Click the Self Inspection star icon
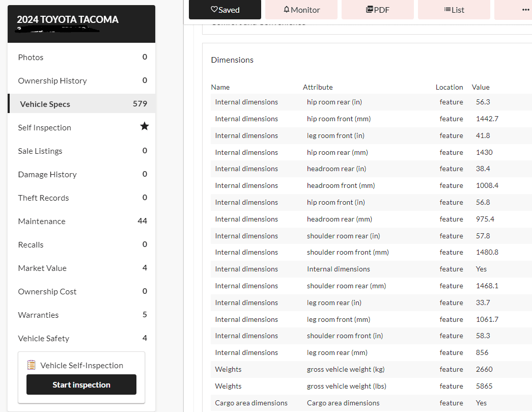 pos(145,126)
